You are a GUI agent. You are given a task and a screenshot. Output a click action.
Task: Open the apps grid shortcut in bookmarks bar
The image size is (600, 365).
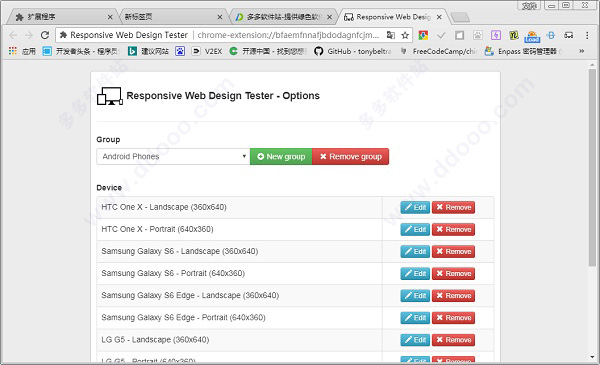click(x=13, y=51)
